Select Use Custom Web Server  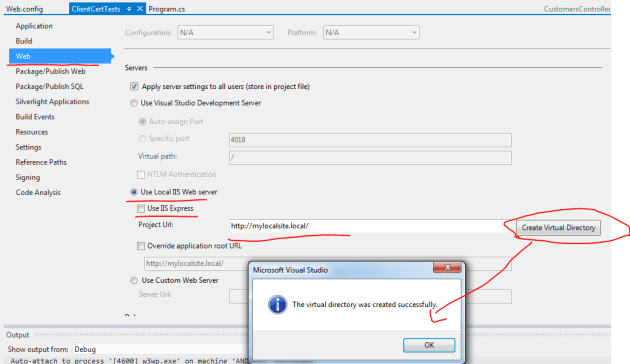pyautogui.click(x=134, y=280)
